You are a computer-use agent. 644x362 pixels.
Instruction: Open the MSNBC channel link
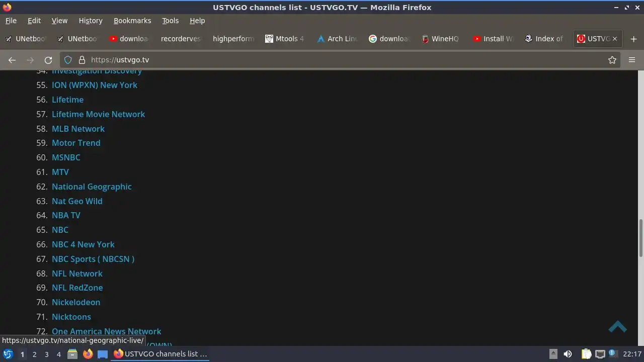click(66, 157)
